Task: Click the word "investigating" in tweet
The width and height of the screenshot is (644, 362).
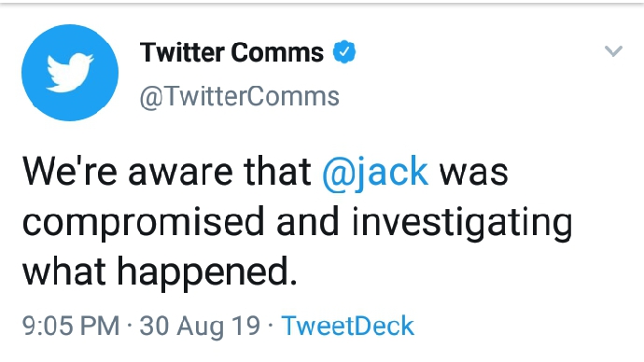Action: [x=462, y=223]
